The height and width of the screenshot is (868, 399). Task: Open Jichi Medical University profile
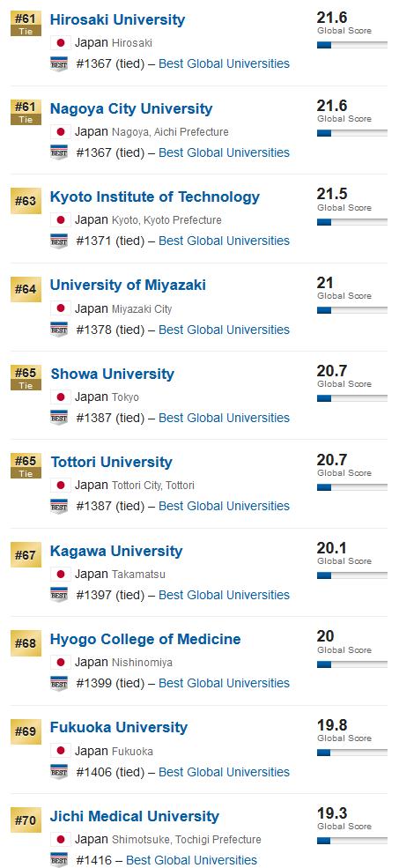tap(135, 816)
